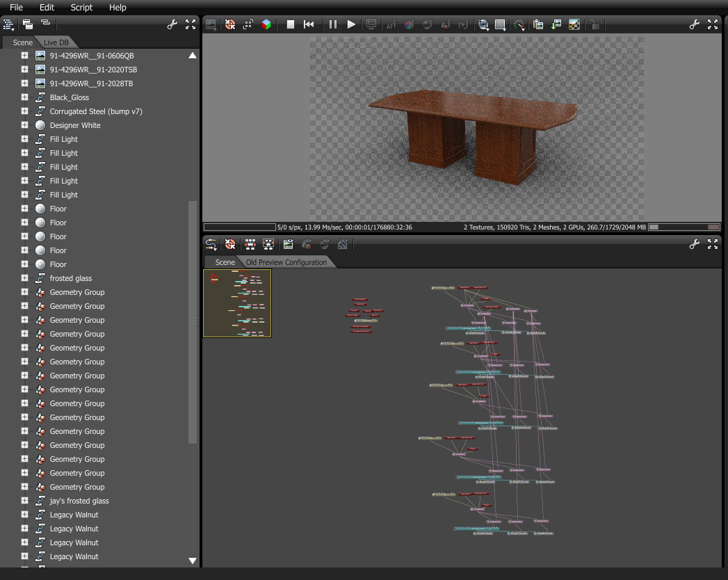Open the outliner wrench settings
This screenshot has width=728, height=580.
pyautogui.click(x=172, y=24)
